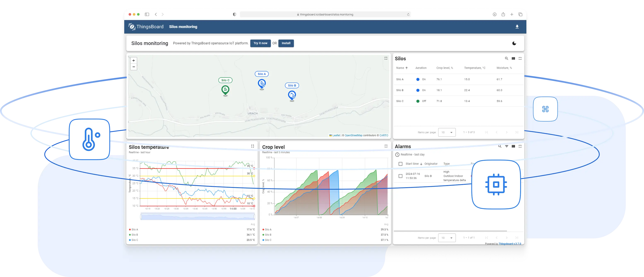Click the Silo C map marker
644x277 pixels.
point(225,90)
